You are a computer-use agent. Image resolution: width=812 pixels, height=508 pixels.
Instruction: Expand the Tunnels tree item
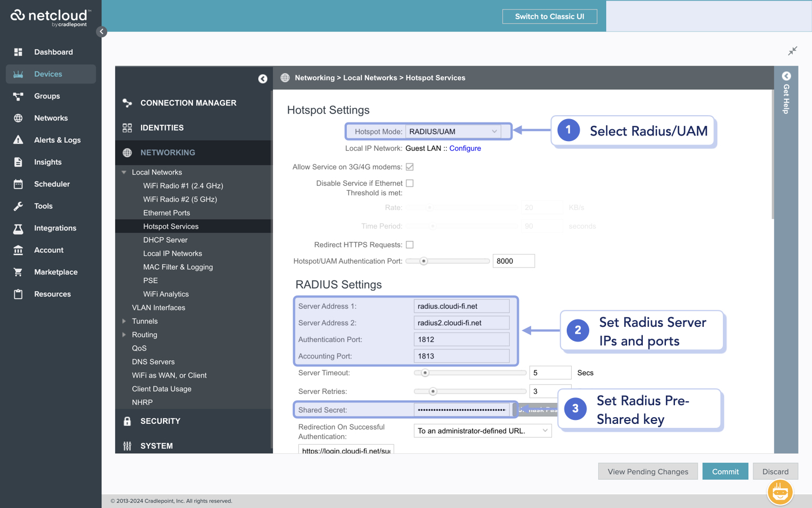coord(124,321)
